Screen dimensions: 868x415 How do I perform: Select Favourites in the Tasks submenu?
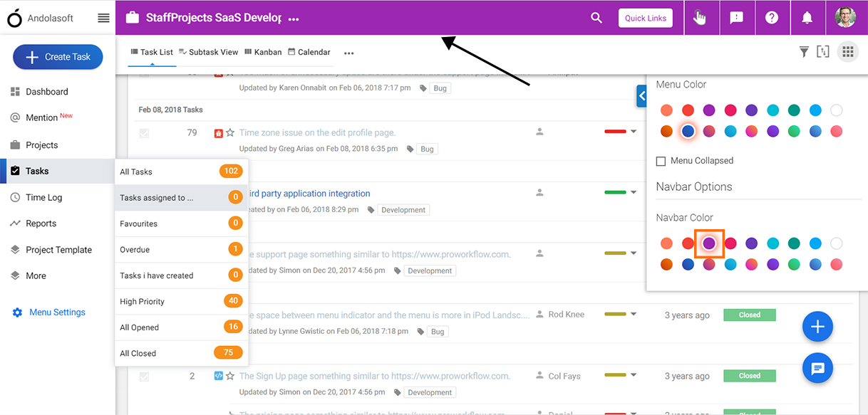(181, 224)
